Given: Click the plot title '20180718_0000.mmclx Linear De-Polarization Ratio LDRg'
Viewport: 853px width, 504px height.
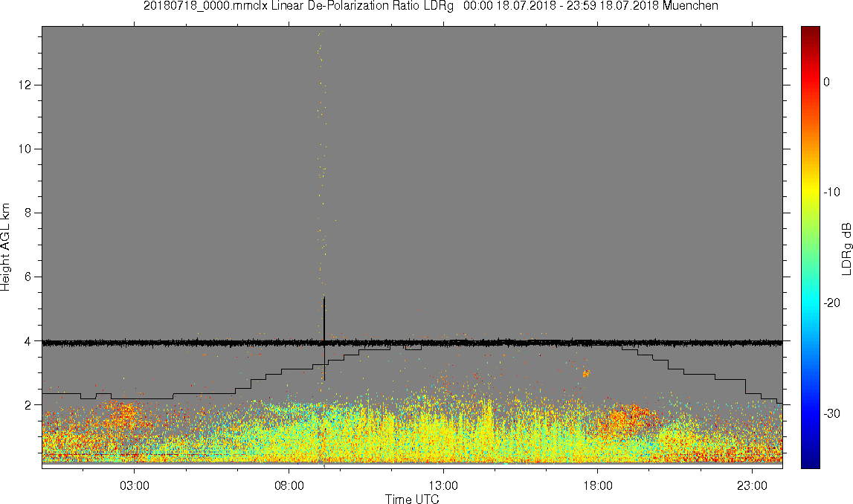Looking at the screenshot, I should pyautogui.click(x=298, y=6).
